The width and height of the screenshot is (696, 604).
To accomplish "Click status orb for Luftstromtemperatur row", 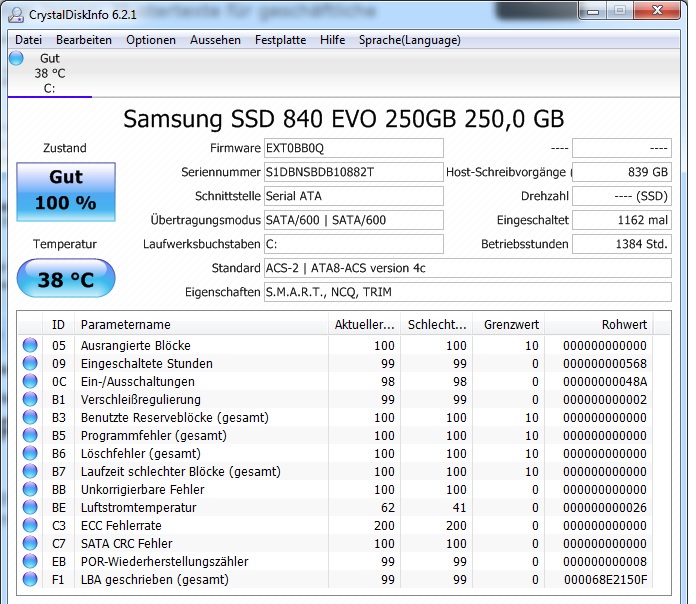I will (x=30, y=507).
